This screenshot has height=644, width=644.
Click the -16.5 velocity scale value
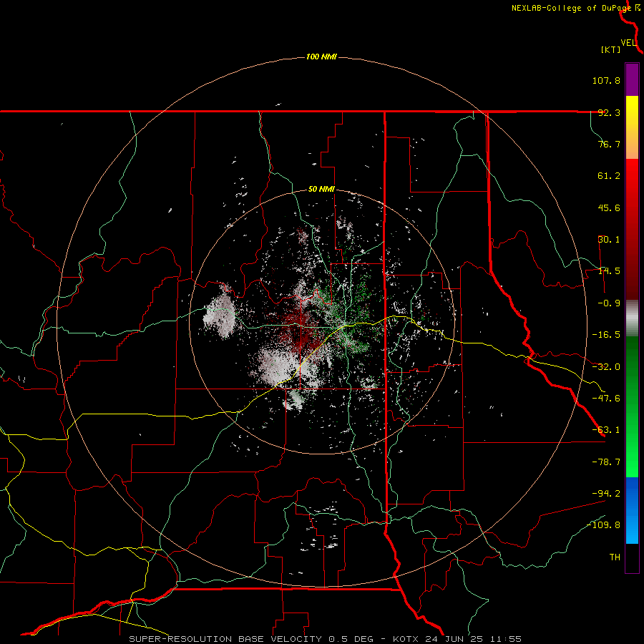pos(606,335)
